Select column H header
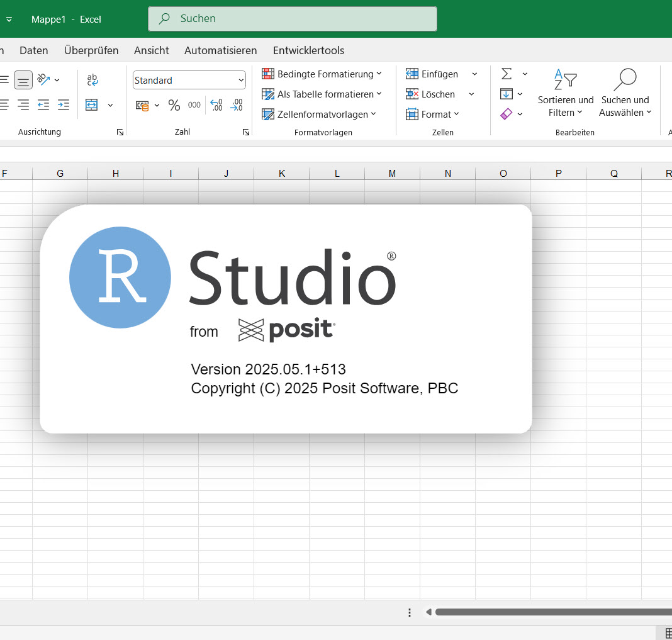672x640 pixels. point(115,173)
